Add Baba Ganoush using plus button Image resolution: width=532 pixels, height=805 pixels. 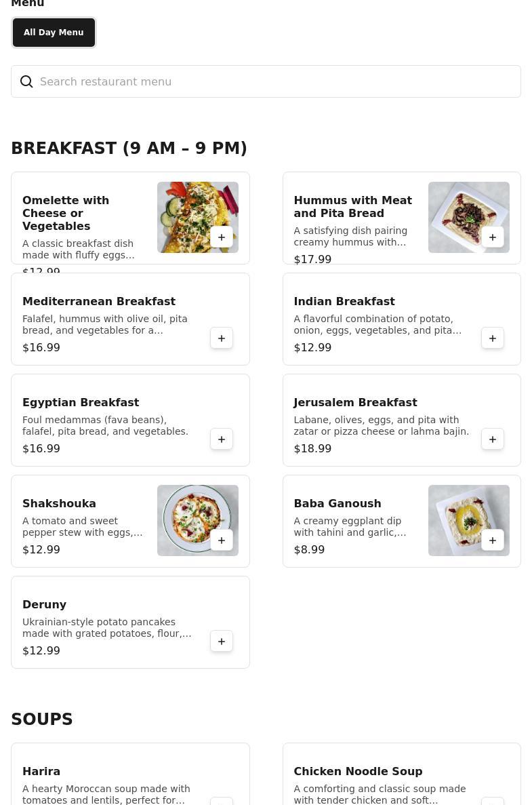click(x=493, y=540)
